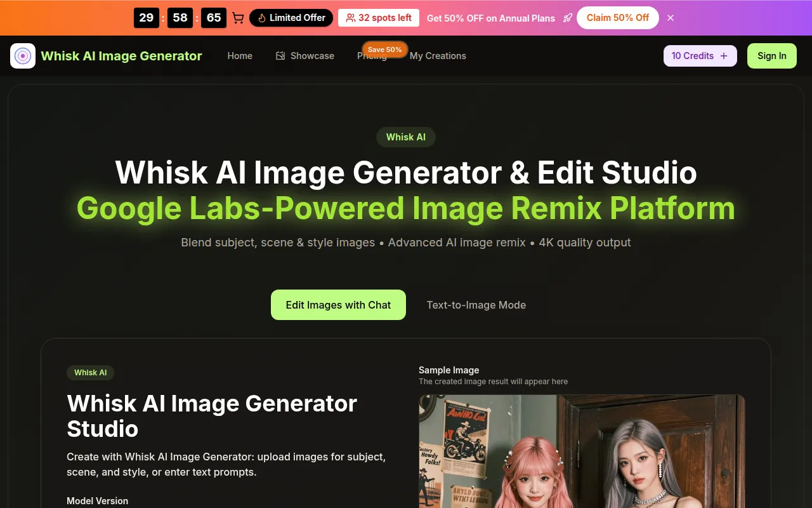Click the Sign In button
This screenshot has width=812, height=508.
coord(771,56)
